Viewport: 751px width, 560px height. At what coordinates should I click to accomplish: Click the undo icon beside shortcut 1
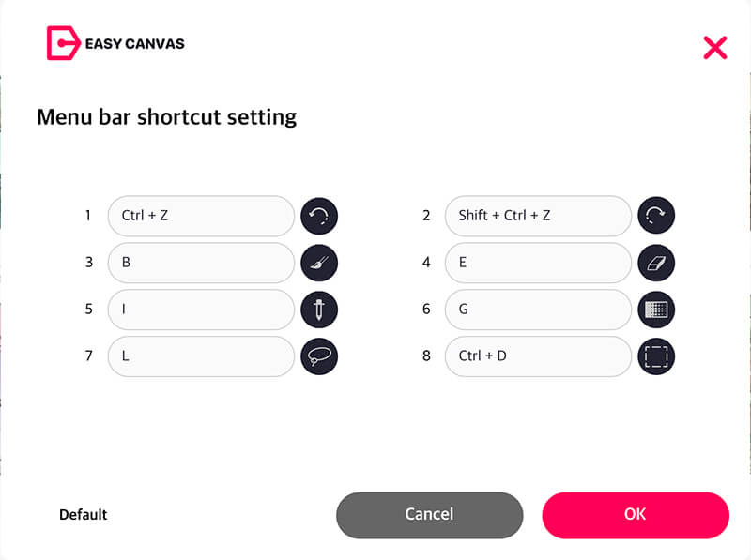319,216
